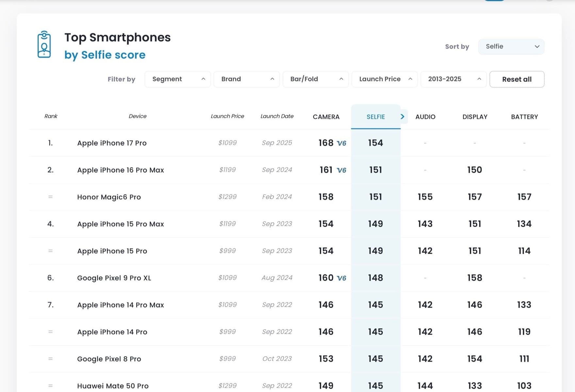Open the Apple iPhone 17 Pro entry
The height and width of the screenshot is (392, 575).
click(x=112, y=143)
